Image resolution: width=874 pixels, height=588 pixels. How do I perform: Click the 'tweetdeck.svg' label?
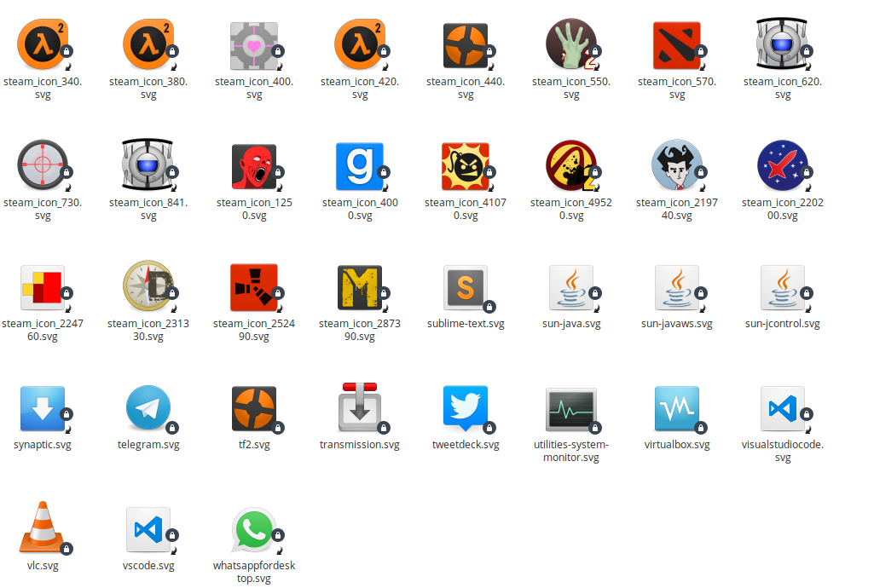pyautogui.click(x=466, y=444)
